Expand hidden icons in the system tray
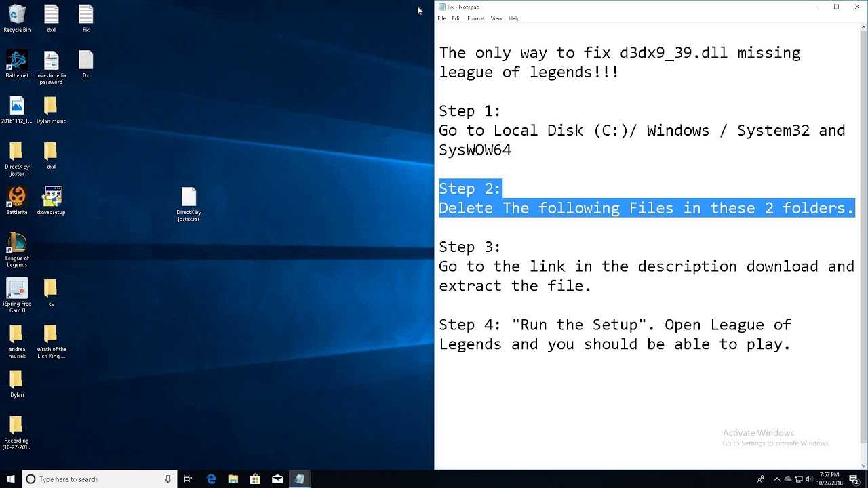 point(777,479)
